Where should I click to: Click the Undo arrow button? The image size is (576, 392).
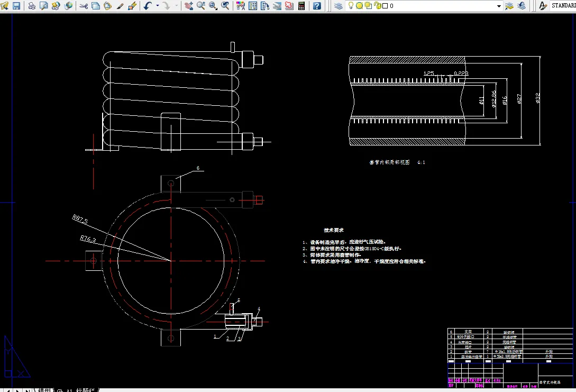(149, 6)
